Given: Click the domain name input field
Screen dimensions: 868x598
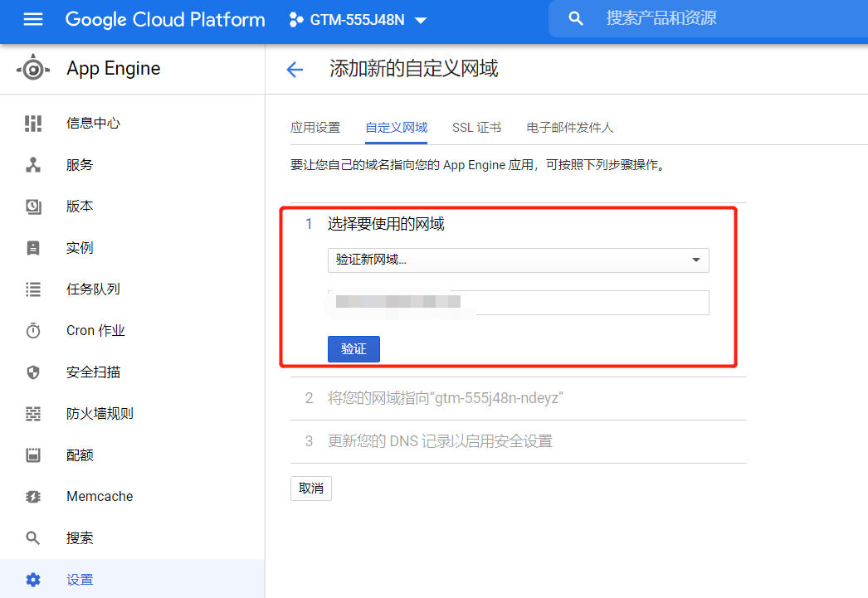Looking at the screenshot, I should pyautogui.click(x=518, y=303).
